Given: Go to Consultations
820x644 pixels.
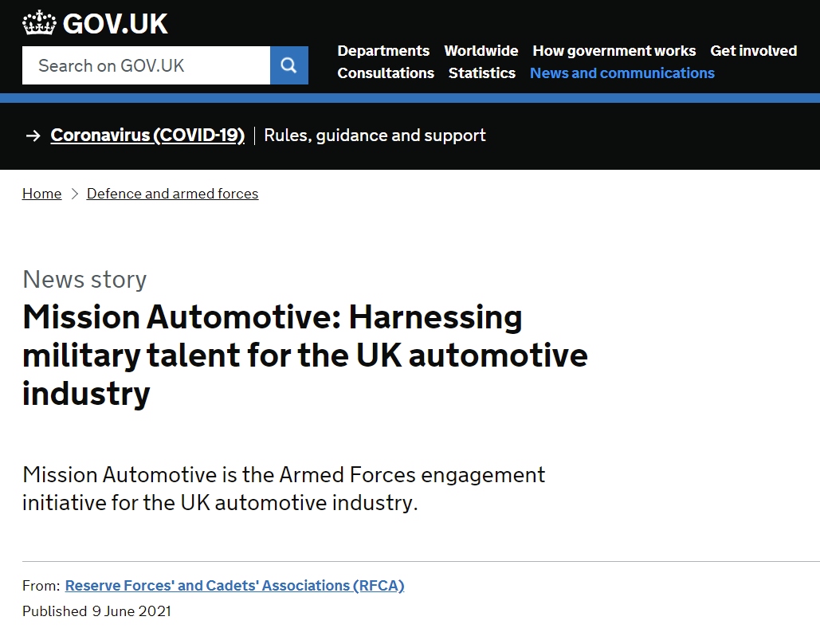Looking at the screenshot, I should pyautogui.click(x=386, y=73).
